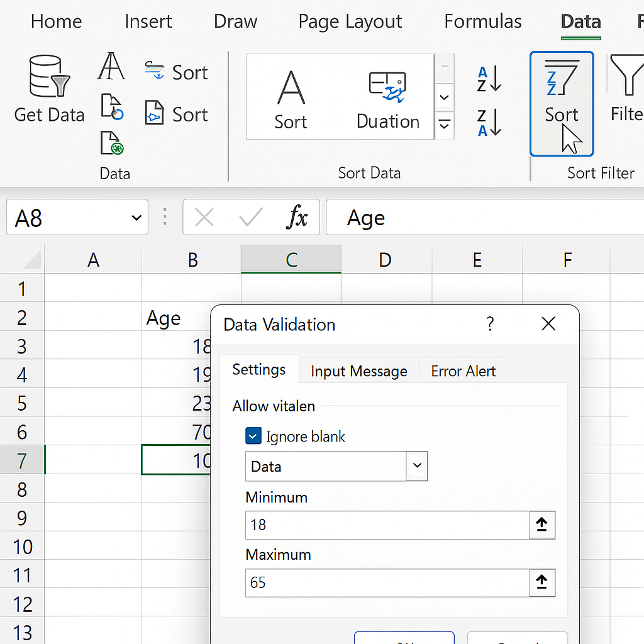
Task: Select the Sort item in gallery
Action: [291, 100]
